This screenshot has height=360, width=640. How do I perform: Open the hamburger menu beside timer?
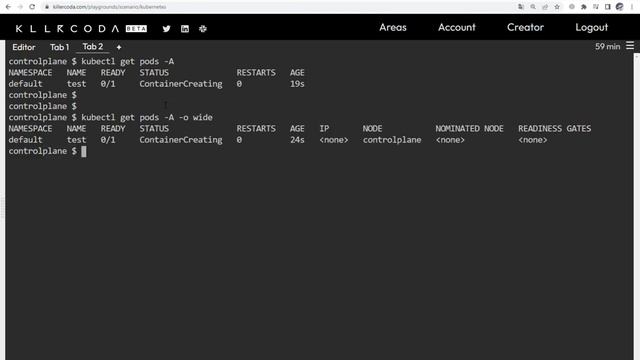click(x=630, y=46)
